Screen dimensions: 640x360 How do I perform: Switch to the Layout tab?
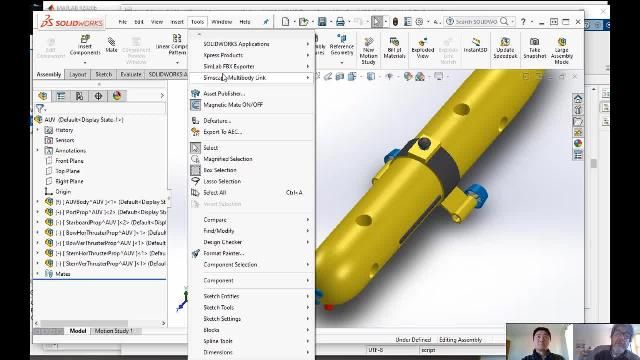click(x=78, y=74)
